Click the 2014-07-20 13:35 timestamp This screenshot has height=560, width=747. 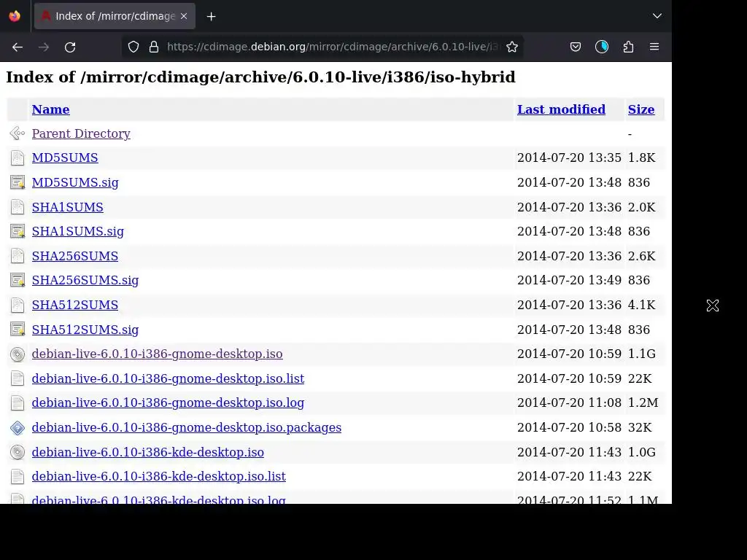click(x=569, y=158)
